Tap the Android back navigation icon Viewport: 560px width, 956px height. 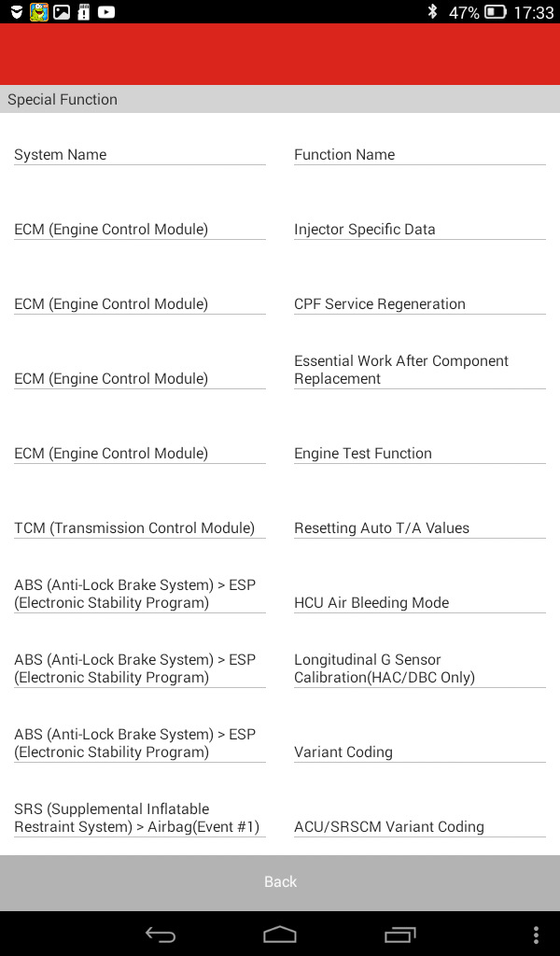[161, 934]
